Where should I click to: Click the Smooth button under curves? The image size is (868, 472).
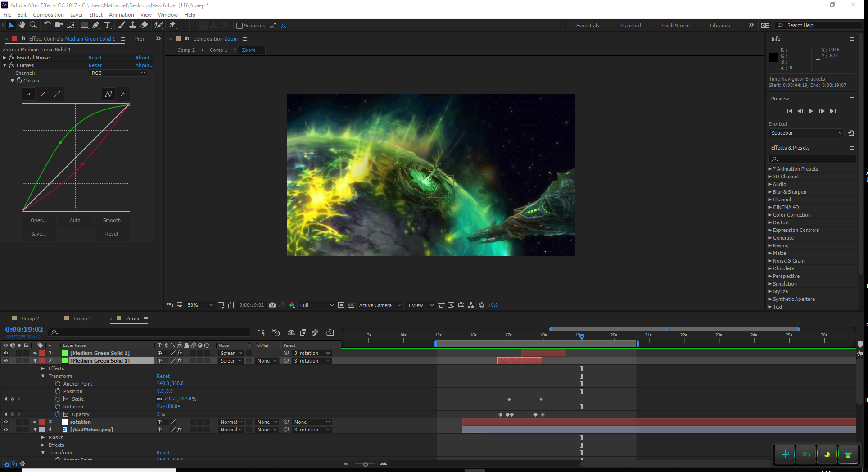pos(112,220)
